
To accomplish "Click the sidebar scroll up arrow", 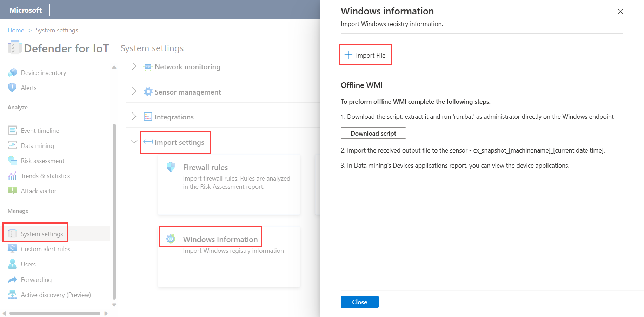I will pos(114,67).
